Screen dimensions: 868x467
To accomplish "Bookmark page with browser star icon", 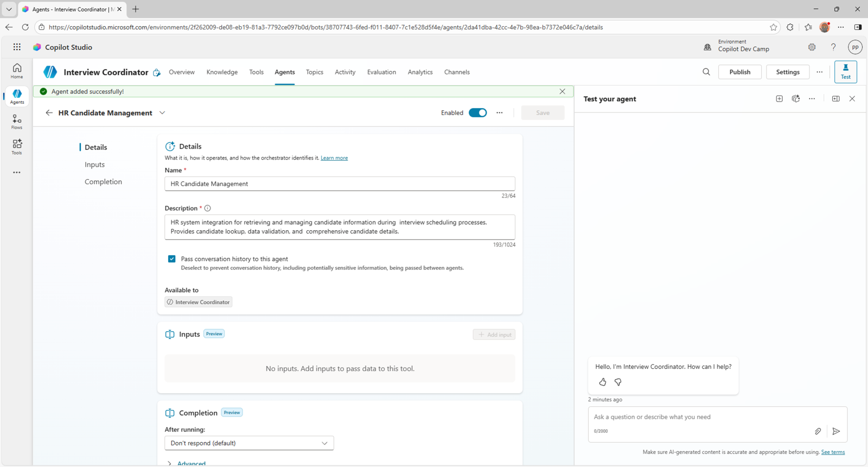I will [774, 27].
